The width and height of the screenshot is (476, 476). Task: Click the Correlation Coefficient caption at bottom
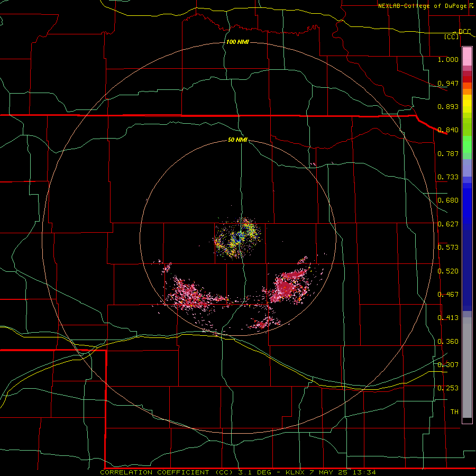pyautogui.click(x=238, y=472)
